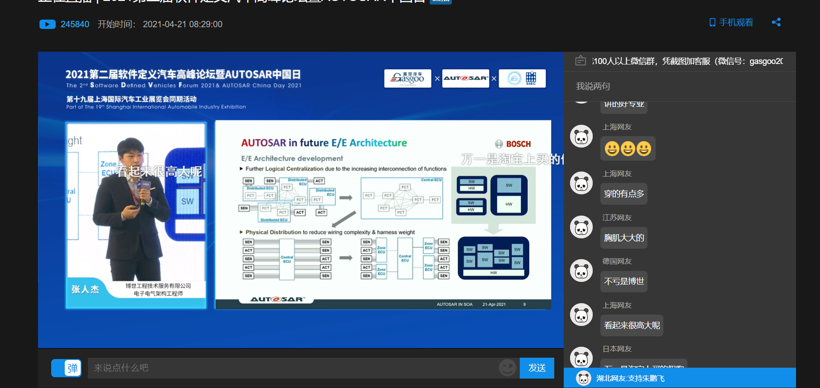This screenshot has width=820, height=388.
Task: Click the 245840 view count
Action: (x=75, y=24)
